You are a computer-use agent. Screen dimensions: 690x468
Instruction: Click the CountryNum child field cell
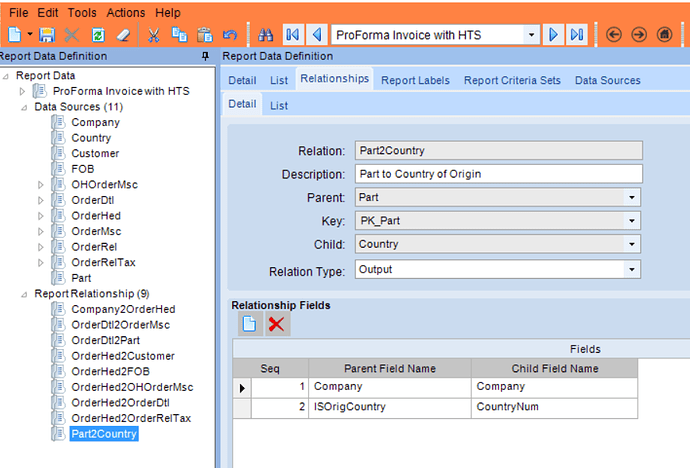[554, 408]
